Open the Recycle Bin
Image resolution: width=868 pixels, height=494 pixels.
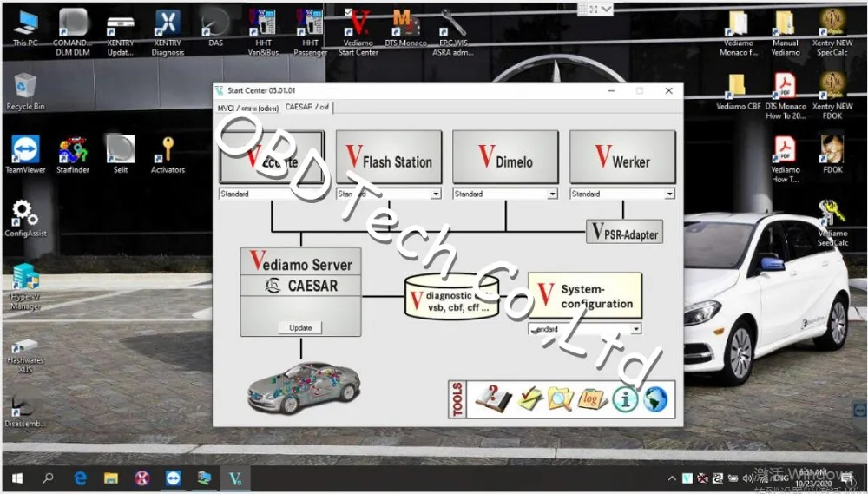(x=25, y=91)
